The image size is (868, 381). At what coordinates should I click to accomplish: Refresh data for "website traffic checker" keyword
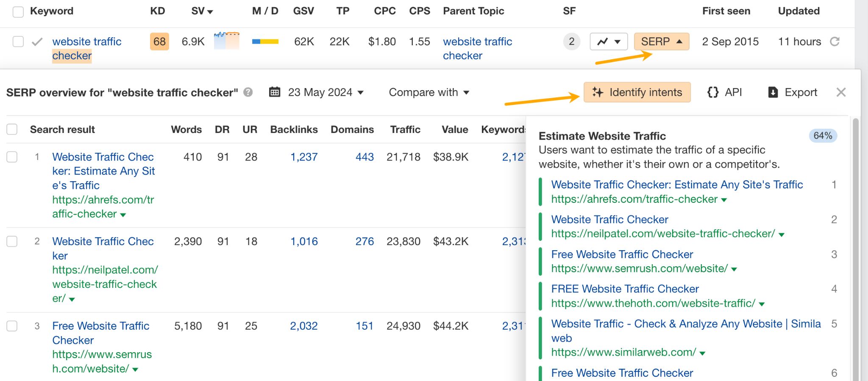tap(835, 41)
